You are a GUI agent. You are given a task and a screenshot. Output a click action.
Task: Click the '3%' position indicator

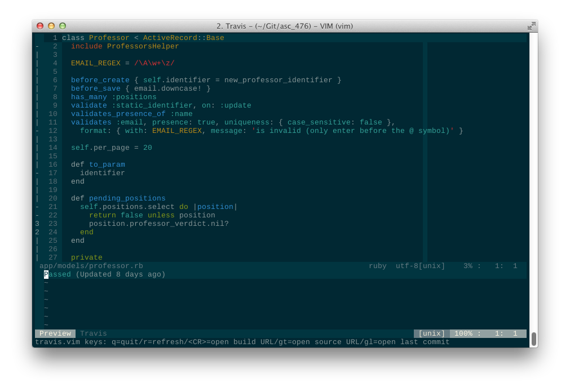pos(468,266)
